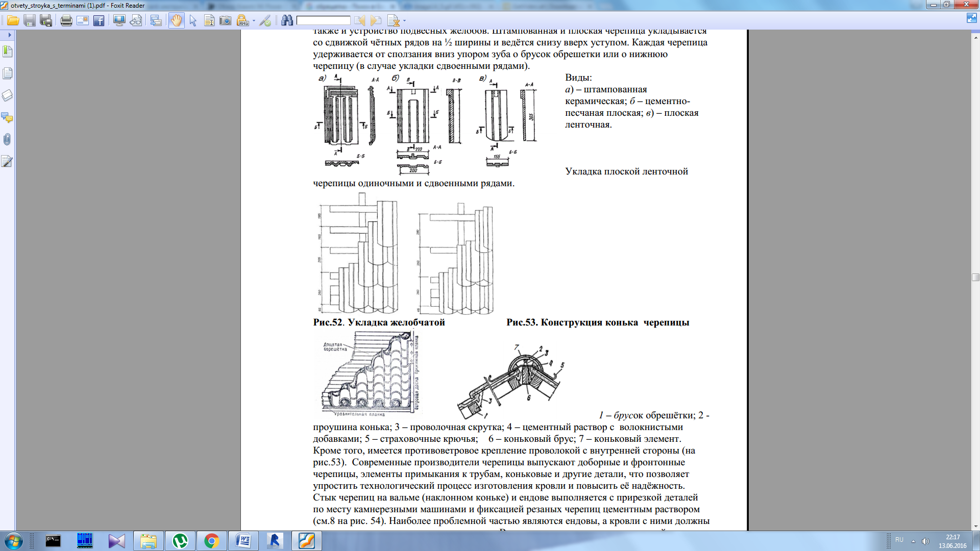The width and height of the screenshot is (980, 551).
Task: Switch to Google Chrome on the taskbar
Action: click(x=212, y=541)
